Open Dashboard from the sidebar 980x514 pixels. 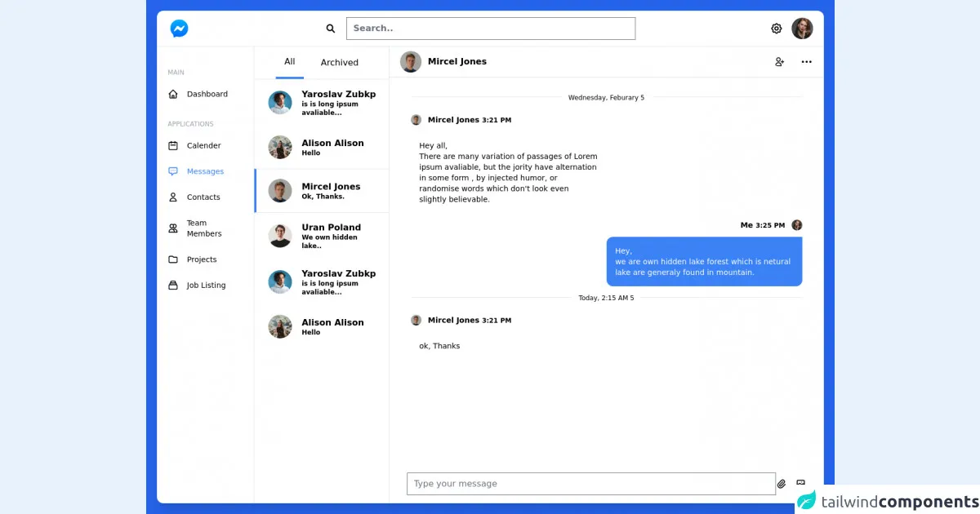tap(207, 94)
